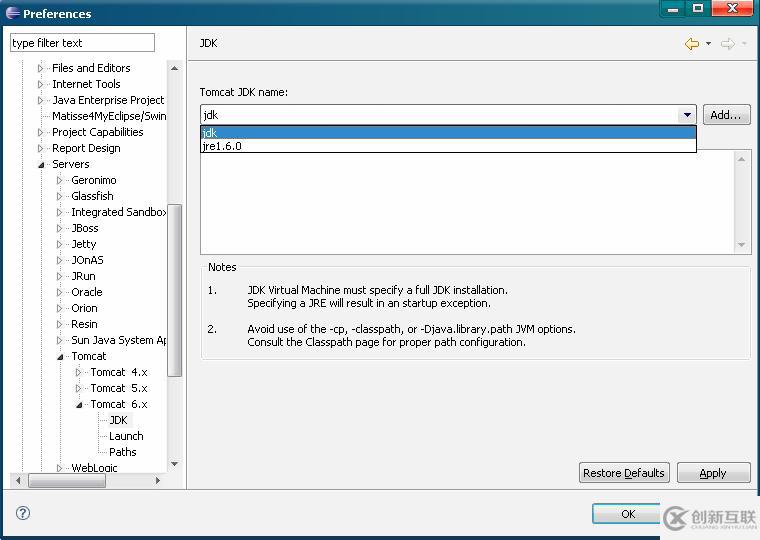Screen dimensions: 760x540
Task: Select JRun in the servers tree
Action: coord(83,276)
